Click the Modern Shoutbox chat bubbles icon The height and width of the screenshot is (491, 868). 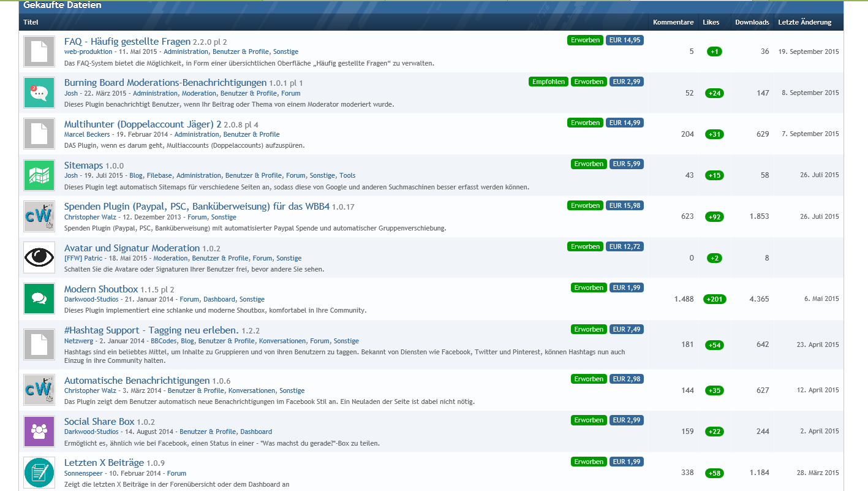(39, 299)
